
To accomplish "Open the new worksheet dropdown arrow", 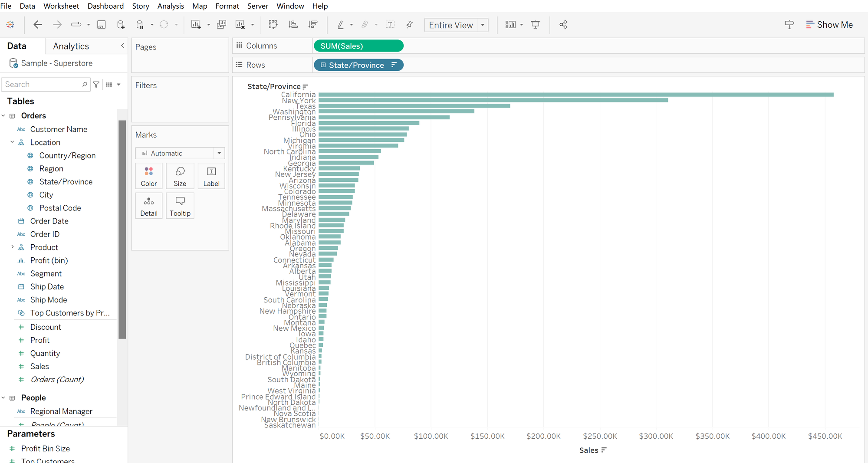I will 208,25.
